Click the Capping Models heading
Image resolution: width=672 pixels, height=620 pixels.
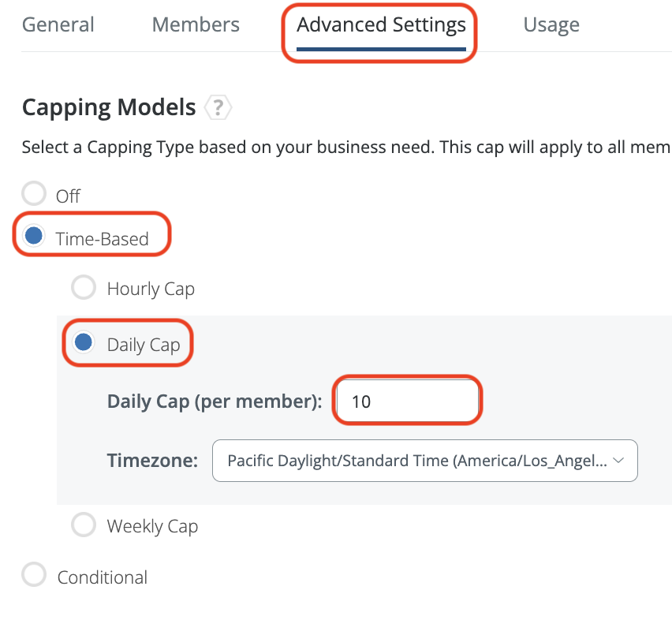[x=109, y=107]
